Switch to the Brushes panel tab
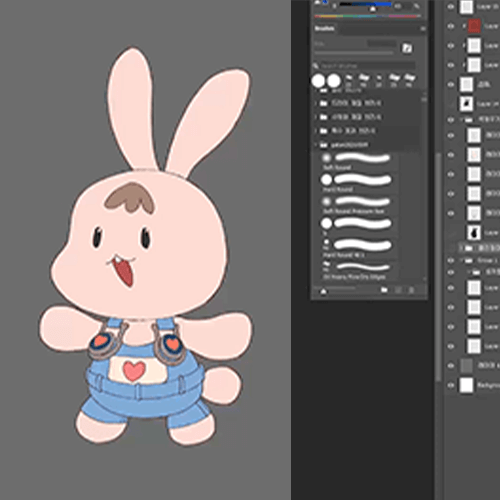The width and height of the screenshot is (500, 500). tap(325, 29)
